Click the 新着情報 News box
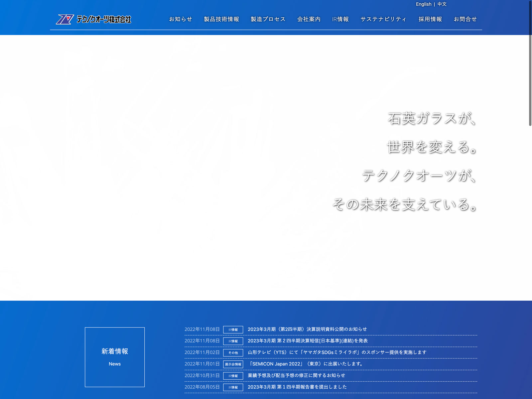 coord(115,357)
